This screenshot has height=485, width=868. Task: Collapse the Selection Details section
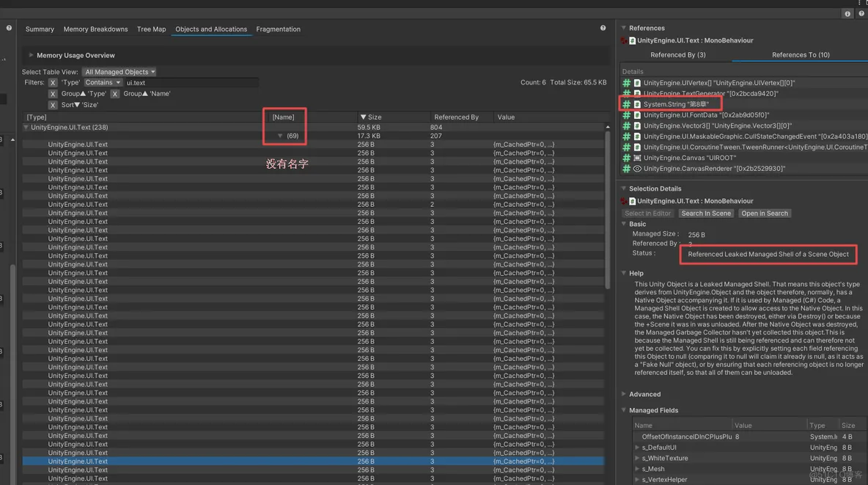pos(624,189)
